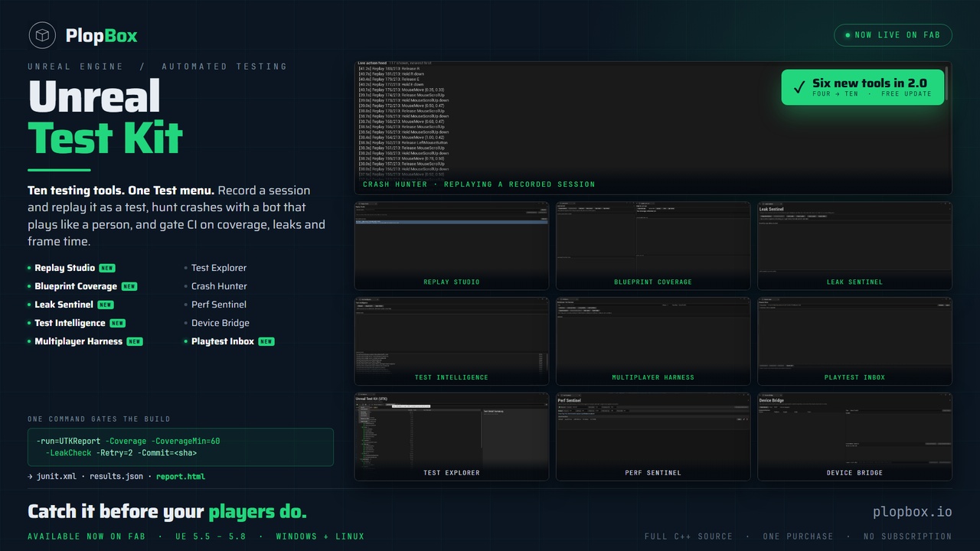The height and width of the screenshot is (551, 980).
Task: Open the Leak Sentinel screenshot
Action: pos(854,246)
